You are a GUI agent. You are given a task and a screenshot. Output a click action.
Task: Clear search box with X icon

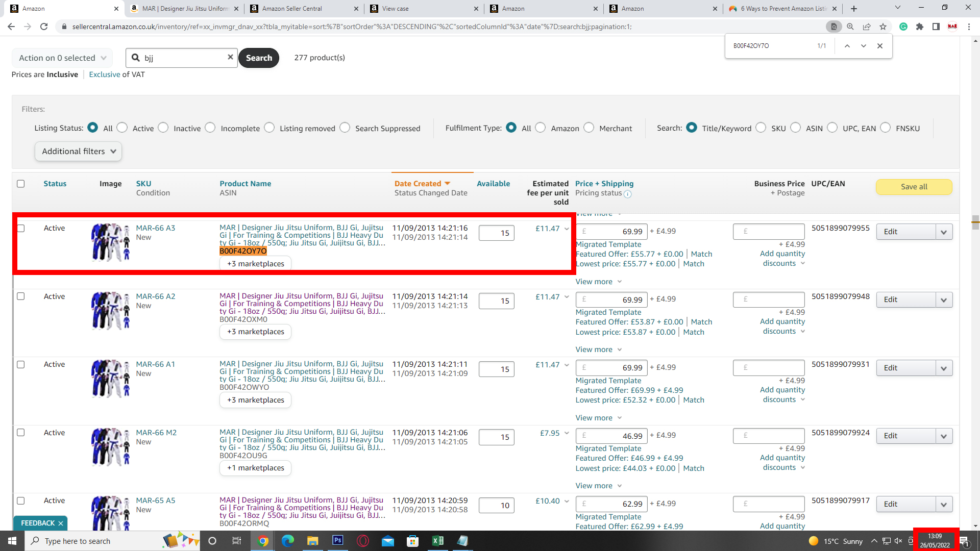[230, 57]
